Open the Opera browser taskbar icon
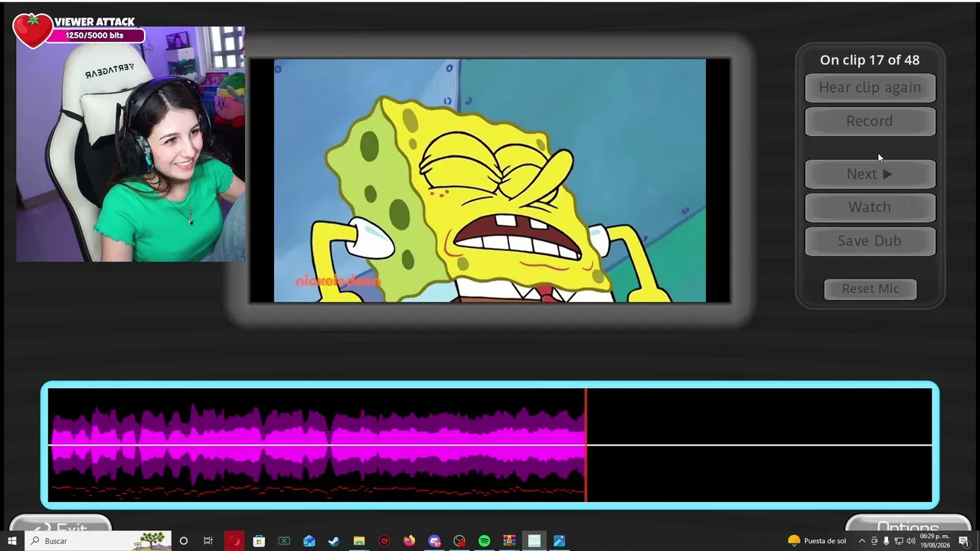This screenshot has height=551, width=980. pyautogui.click(x=234, y=541)
